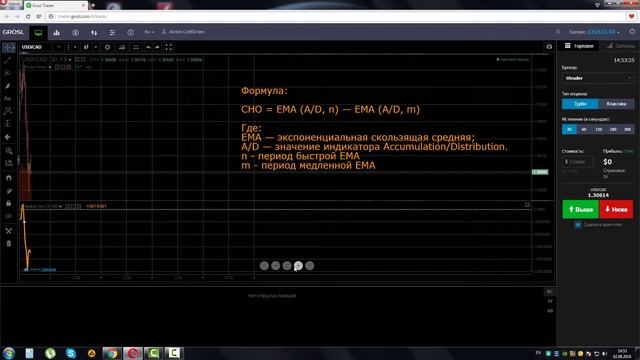The image size is (640, 360).
Task: Open the sliders settings icon in navbar
Action: 112,33
